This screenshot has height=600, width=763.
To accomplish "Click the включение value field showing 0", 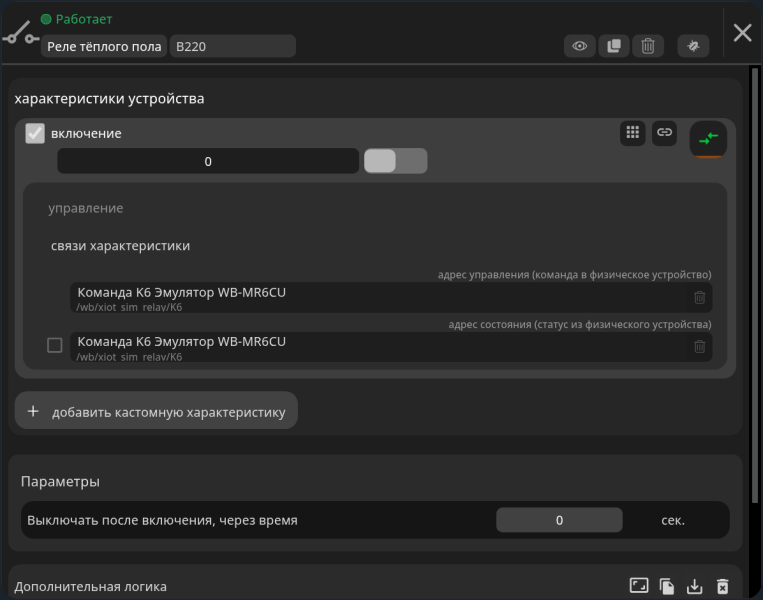I will pyautogui.click(x=208, y=161).
